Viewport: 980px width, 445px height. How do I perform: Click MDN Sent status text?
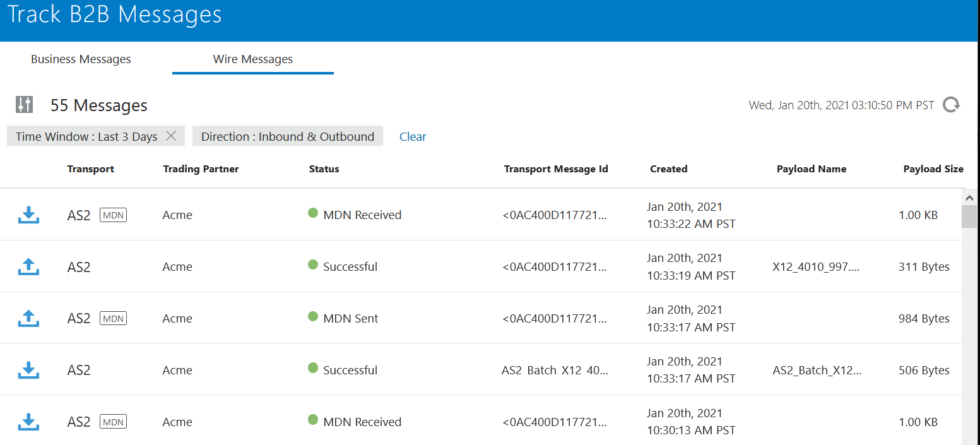point(351,319)
